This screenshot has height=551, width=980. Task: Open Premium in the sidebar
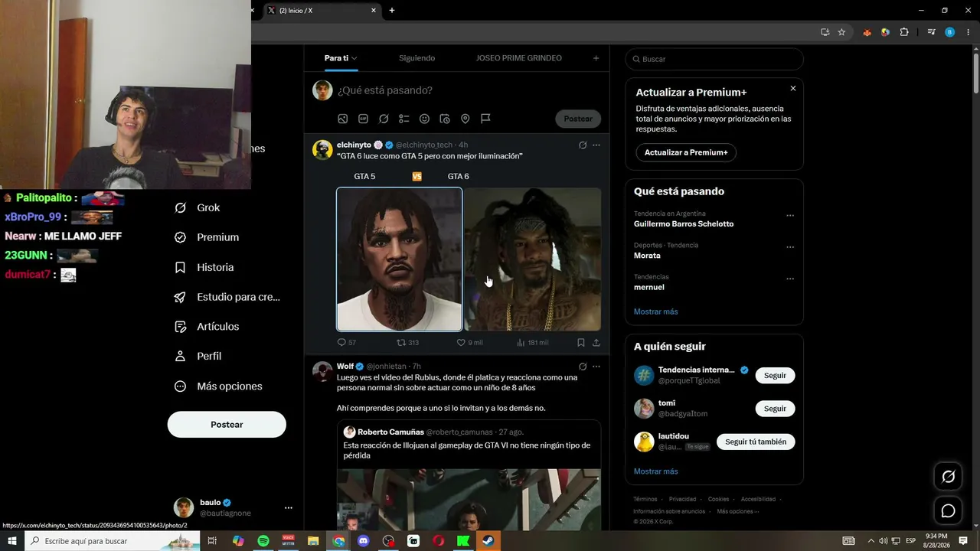point(207,237)
